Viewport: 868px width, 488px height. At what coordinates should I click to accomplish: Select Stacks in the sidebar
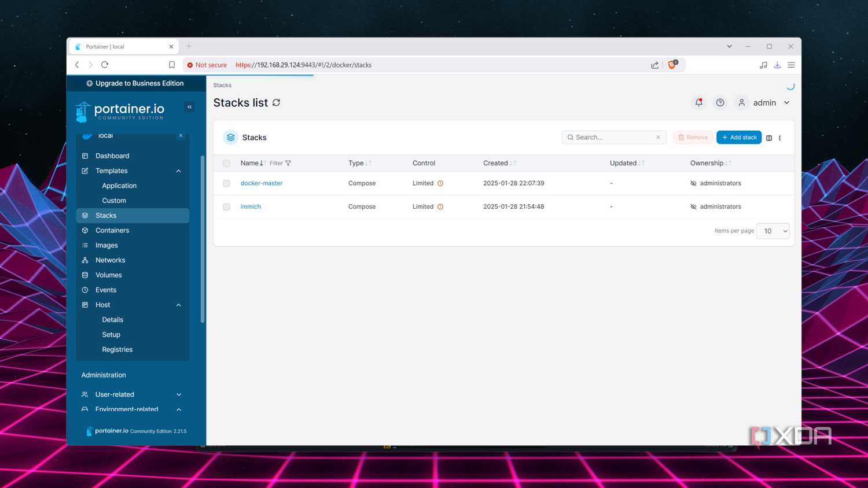[x=133, y=215]
